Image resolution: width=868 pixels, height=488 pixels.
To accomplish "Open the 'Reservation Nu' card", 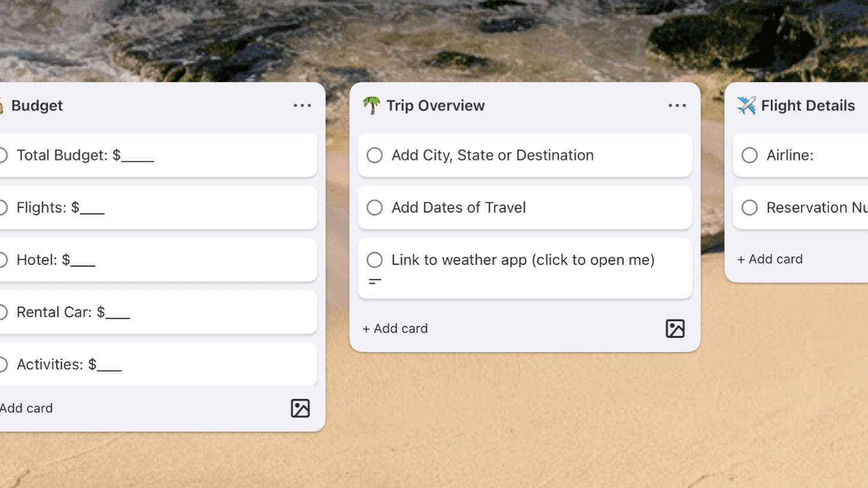I will (800, 208).
